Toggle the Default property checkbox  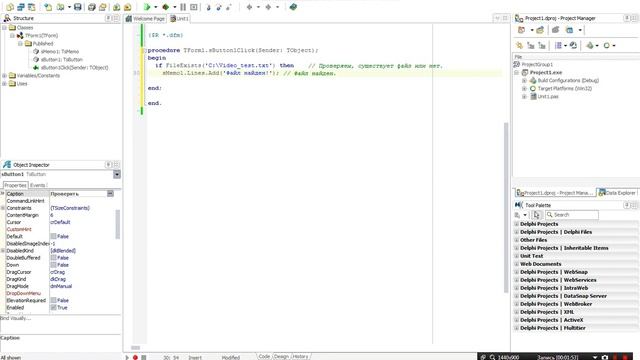click(x=53, y=236)
